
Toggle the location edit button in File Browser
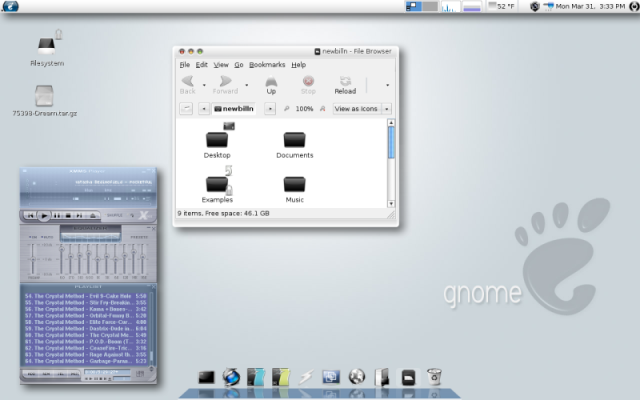[x=186, y=109]
